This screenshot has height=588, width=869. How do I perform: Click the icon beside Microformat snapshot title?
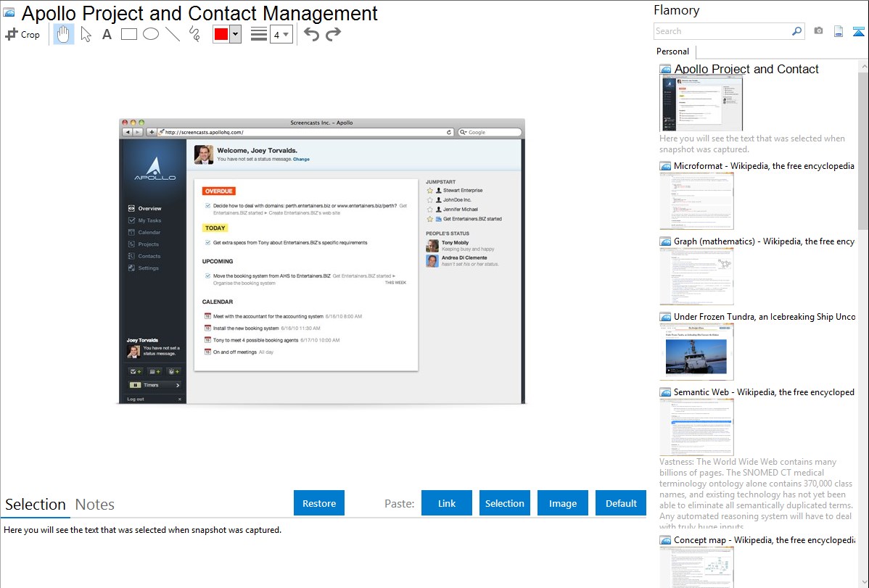(665, 166)
